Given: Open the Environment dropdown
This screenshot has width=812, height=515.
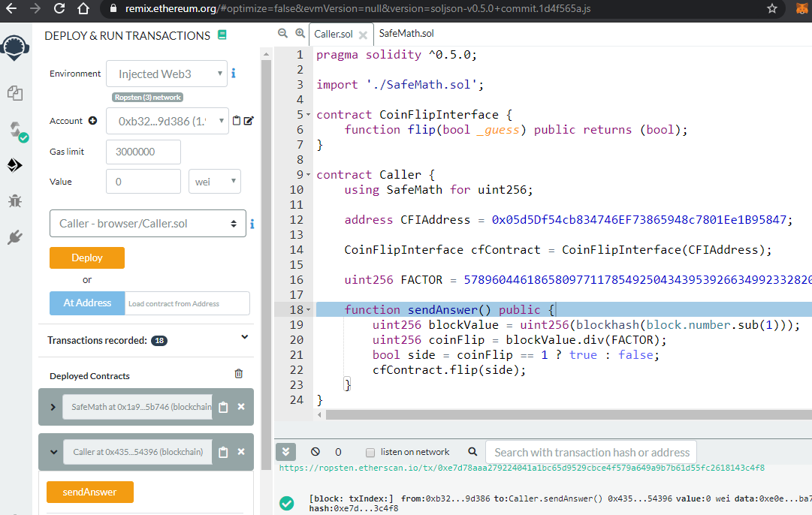Looking at the screenshot, I should point(168,74).
